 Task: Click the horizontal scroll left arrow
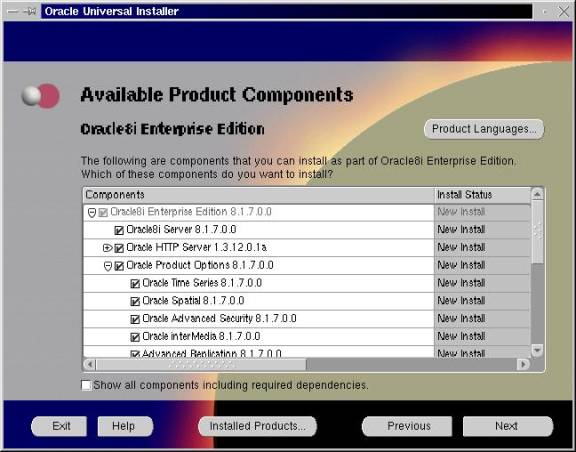click(x=89, y=364)
